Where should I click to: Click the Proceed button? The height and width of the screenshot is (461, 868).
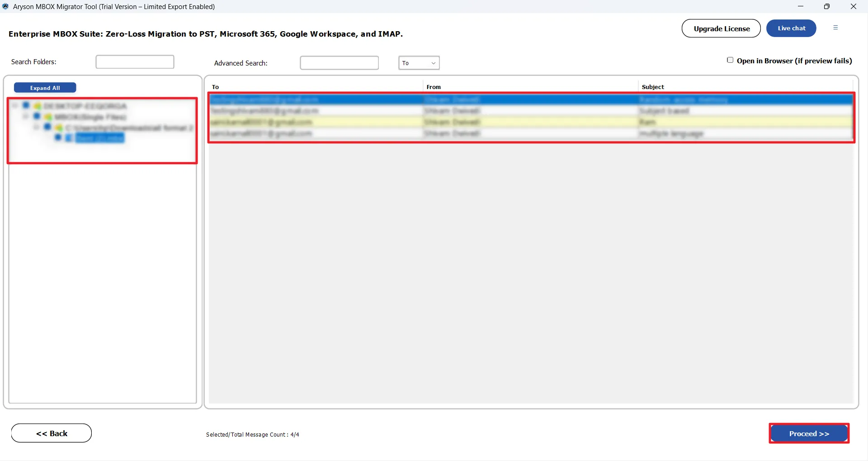[x=809, y=433]
